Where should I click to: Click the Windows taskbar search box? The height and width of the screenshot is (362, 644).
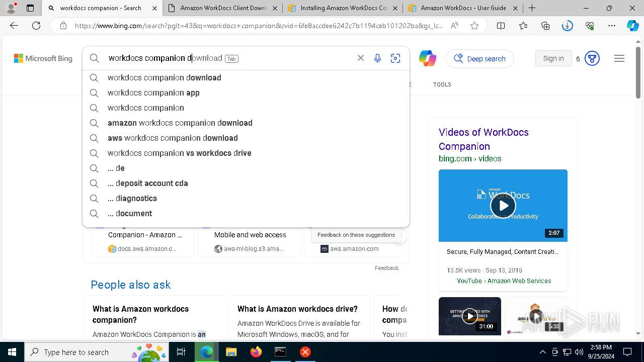tap(97, 352)
